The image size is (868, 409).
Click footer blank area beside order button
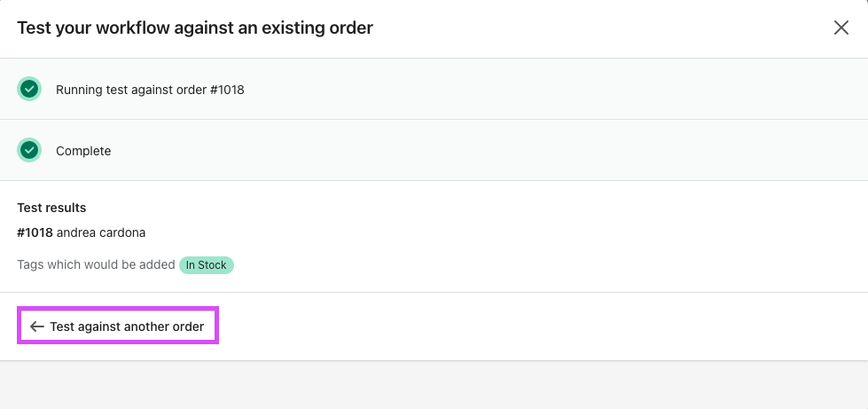pyautogui.click(x=543, y=326)
